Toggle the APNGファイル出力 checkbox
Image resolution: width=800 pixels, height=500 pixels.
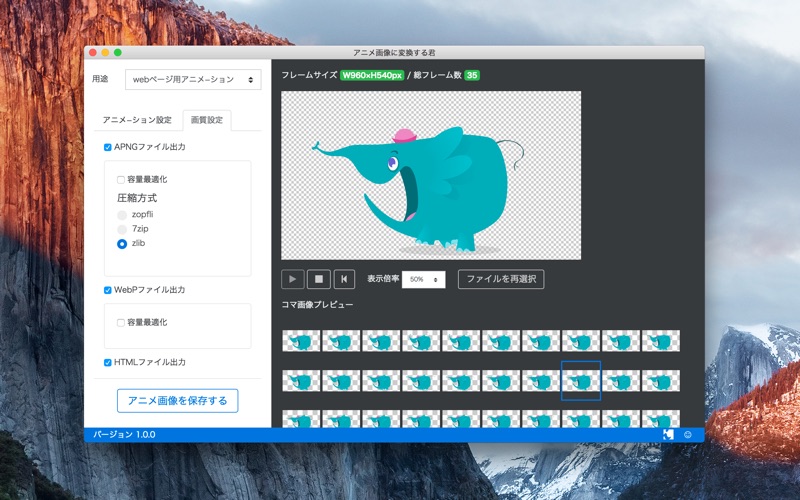(x=108, y=147)
